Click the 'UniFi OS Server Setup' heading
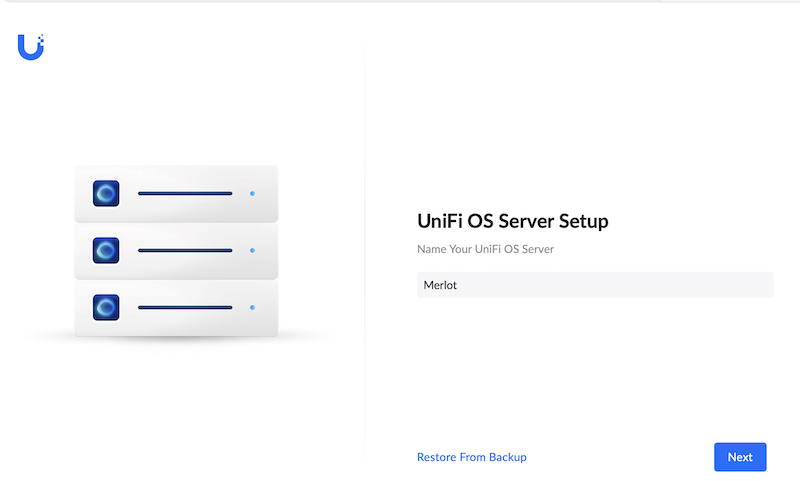The image size is (800, 481). tap(513, 221)
